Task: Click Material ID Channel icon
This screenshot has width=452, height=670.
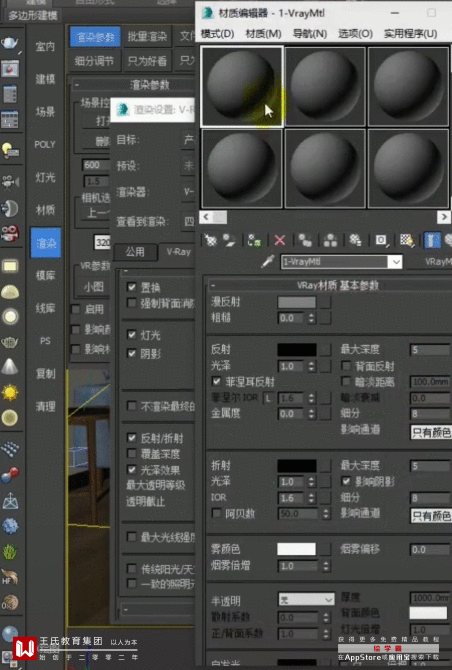Action: [x=382, y=241]
